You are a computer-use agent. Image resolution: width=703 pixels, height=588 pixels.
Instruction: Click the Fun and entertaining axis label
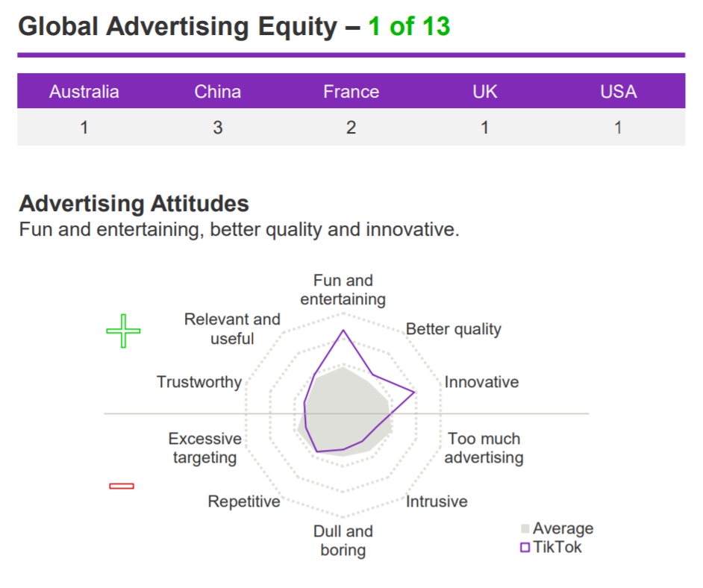point(343,290)
